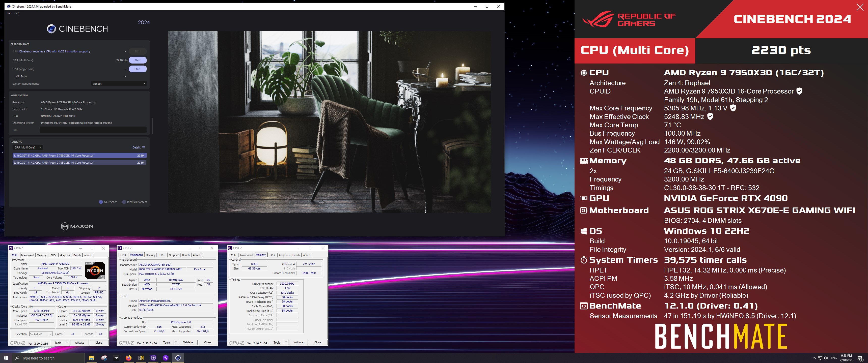The image size is (868, 363).
Task: Click the '30.0 clocks' CAS latency value
Action: point(287,293)
